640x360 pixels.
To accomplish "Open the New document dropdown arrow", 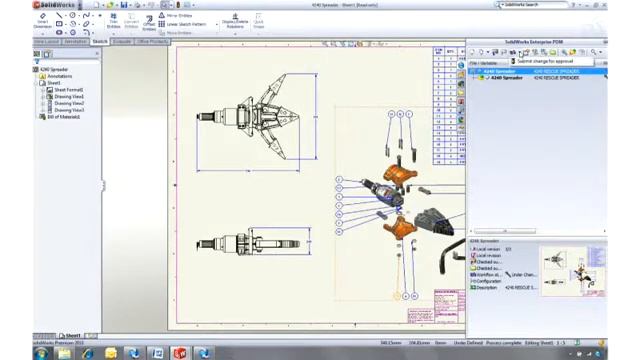I will 102,5.
